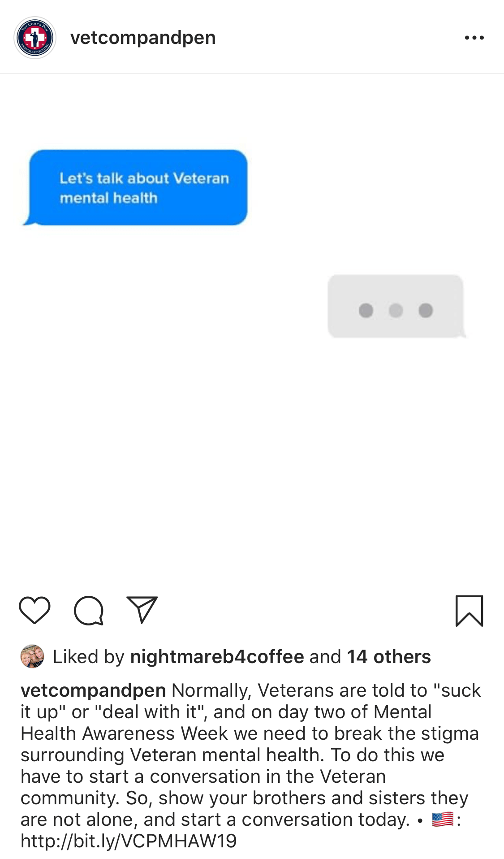Like the post with the heart icon

34,610
